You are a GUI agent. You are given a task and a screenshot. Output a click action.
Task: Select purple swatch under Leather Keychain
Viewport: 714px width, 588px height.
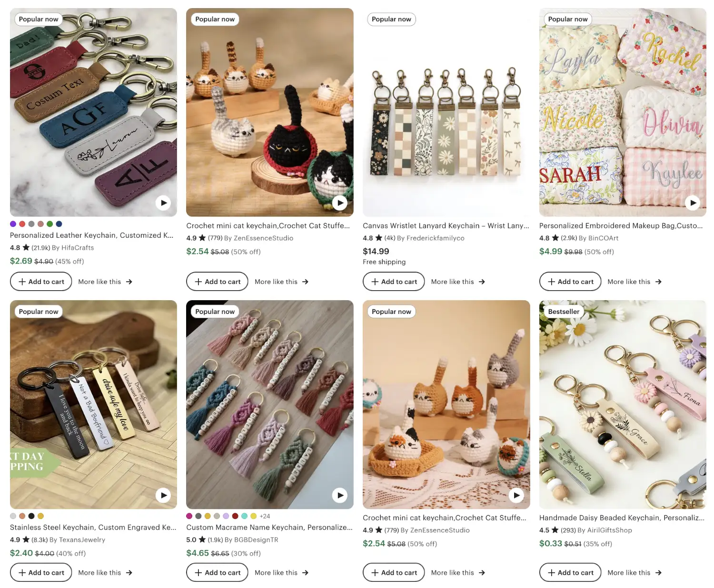pos(13,224)
